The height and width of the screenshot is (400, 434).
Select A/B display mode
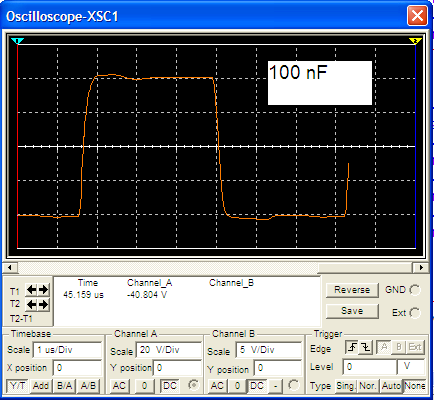(x=88, y=386)
